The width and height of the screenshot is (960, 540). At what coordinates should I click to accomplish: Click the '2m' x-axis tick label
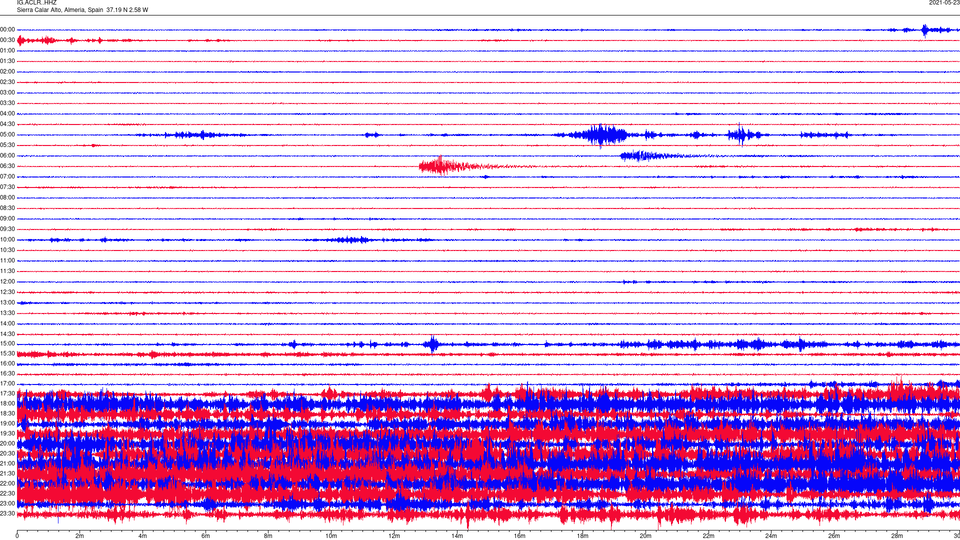[x=80, y=536]
